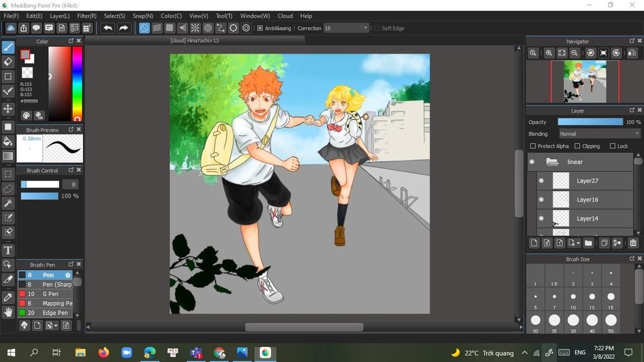The image size is (644, 362).
Task: Click the hue color bar
Action: tap(77, 84)
